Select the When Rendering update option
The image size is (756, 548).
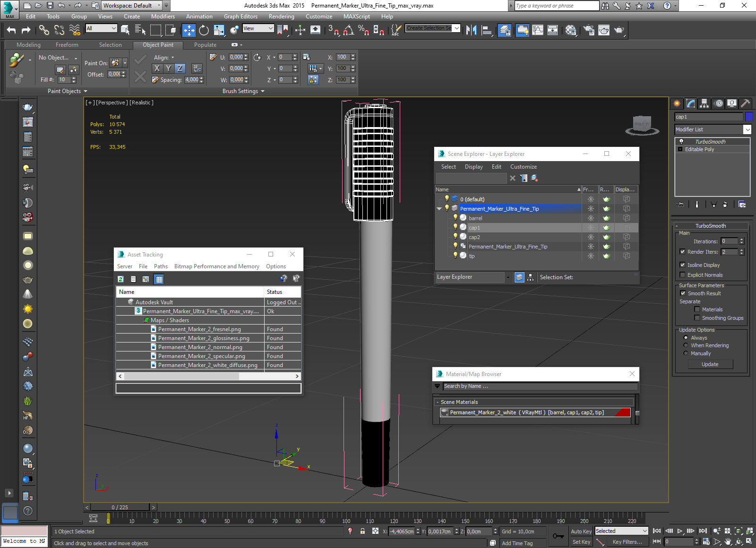tap(686, 345)
